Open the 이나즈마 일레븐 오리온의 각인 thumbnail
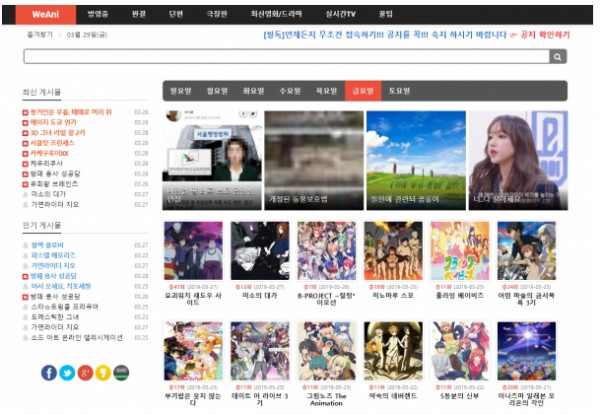This screenshot has width=600, height=415. pos(527,351)
